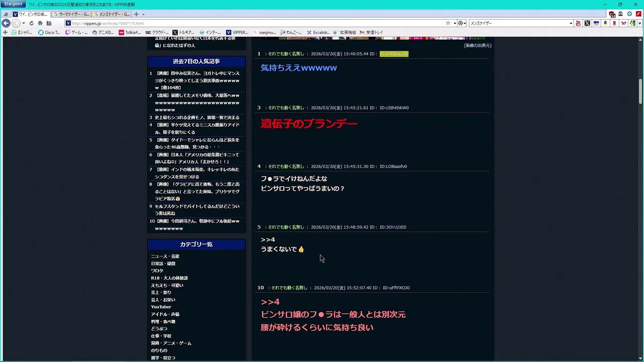Click the highlighted ID of post 1

point(394,54)
